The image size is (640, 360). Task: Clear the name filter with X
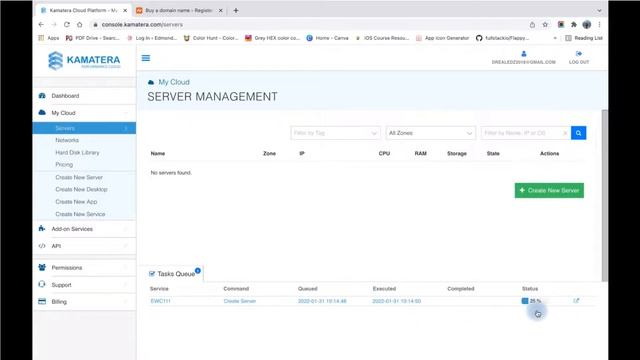point(565,133)
